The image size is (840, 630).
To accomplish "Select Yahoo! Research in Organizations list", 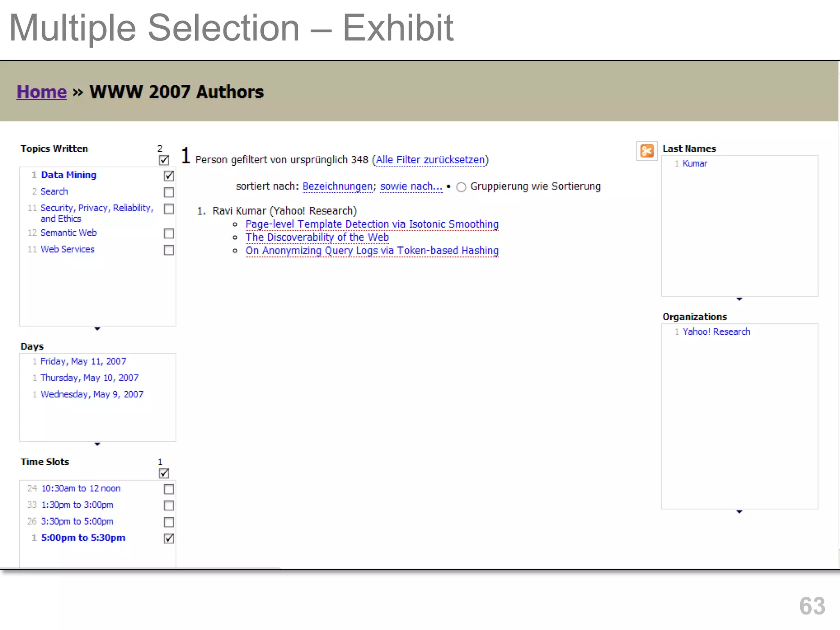I will (x=716, y=331).
